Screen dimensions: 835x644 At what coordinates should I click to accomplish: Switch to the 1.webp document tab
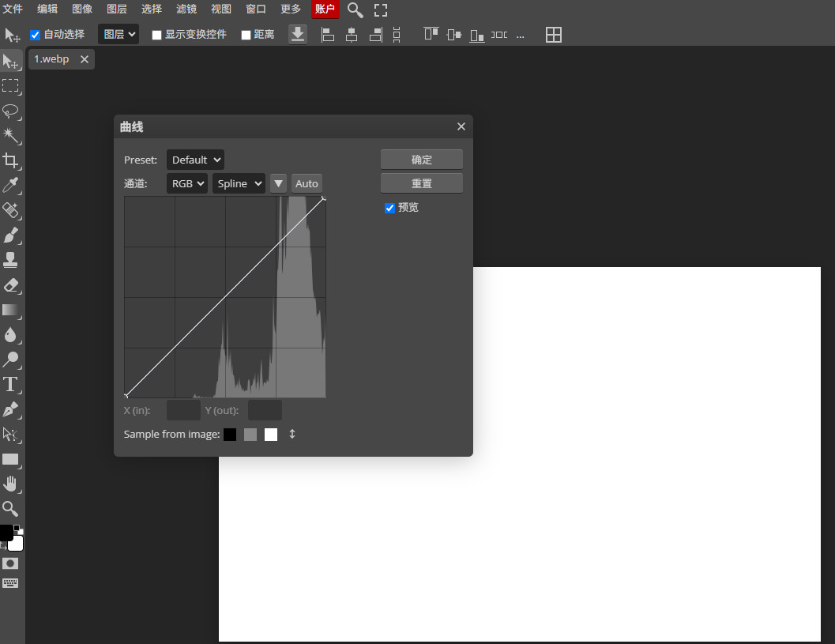click(52, 59)
